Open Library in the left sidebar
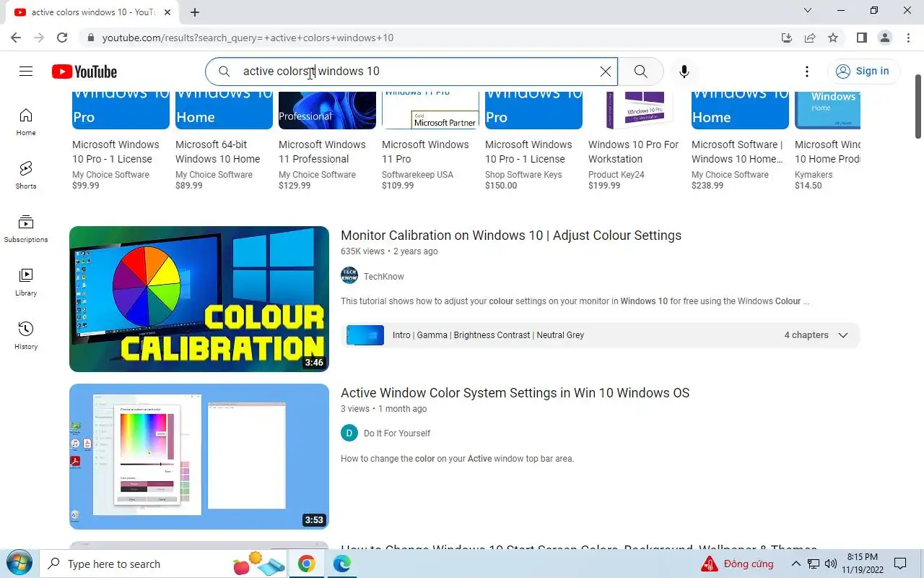 coord(26,282)
